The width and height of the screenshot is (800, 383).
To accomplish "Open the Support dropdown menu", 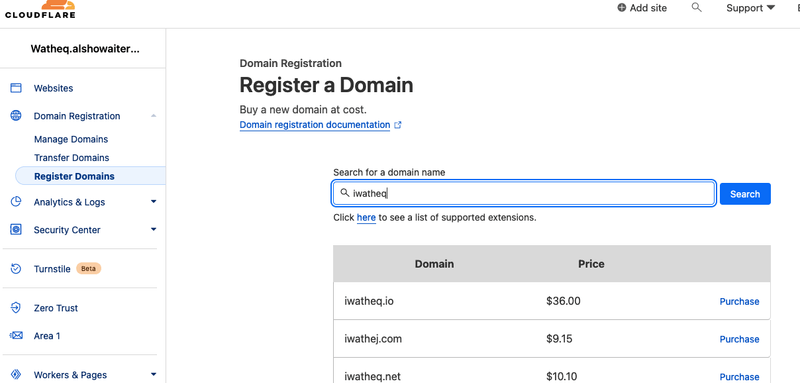I will click(x=751, y=8).
